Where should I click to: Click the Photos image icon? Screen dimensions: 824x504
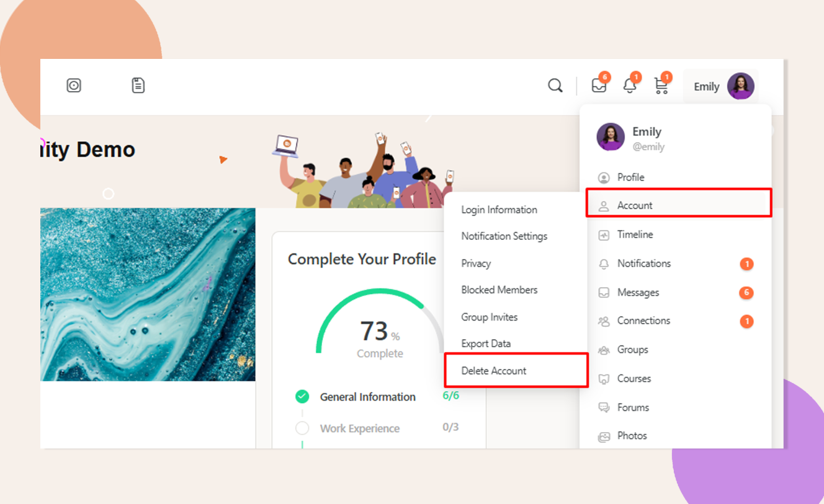point(604,436)
